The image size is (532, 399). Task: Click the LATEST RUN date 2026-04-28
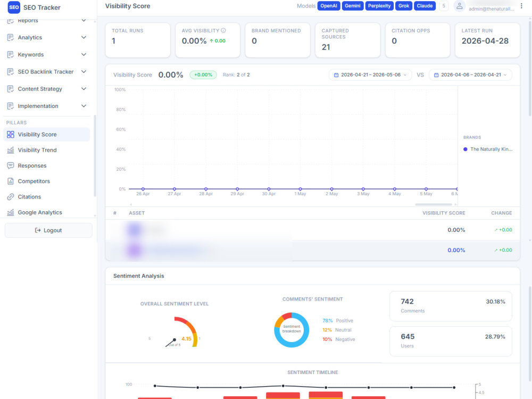tap(485, 41)
